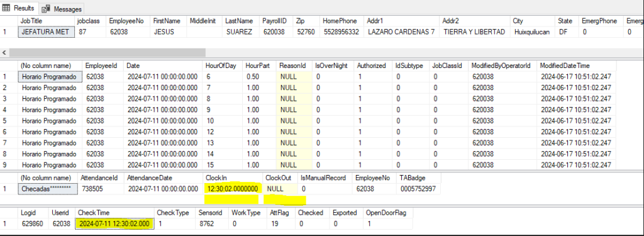Select the ClockOut column header
The width and height of the screenshot is (644, 236).
[280, 178]
